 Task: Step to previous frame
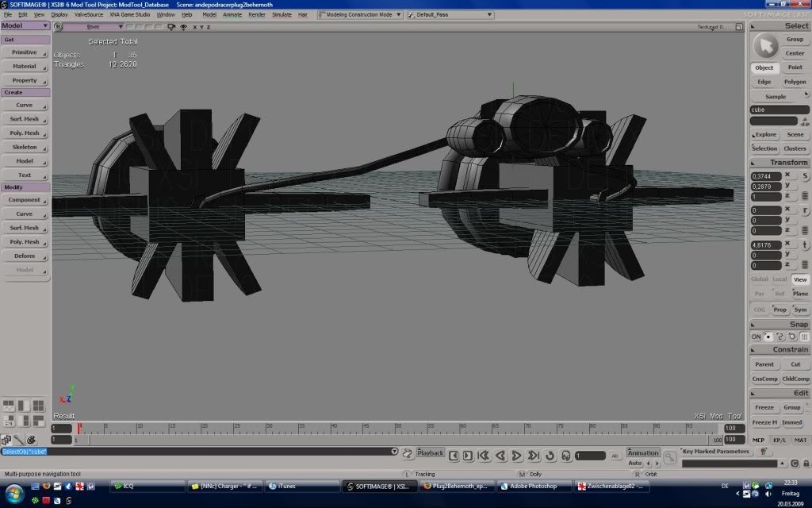454,456
